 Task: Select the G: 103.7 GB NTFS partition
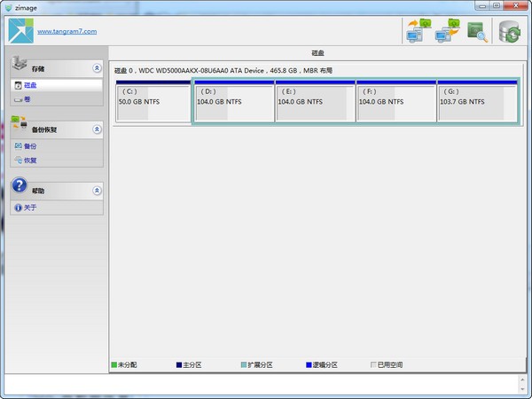click(x=476, y=102)
